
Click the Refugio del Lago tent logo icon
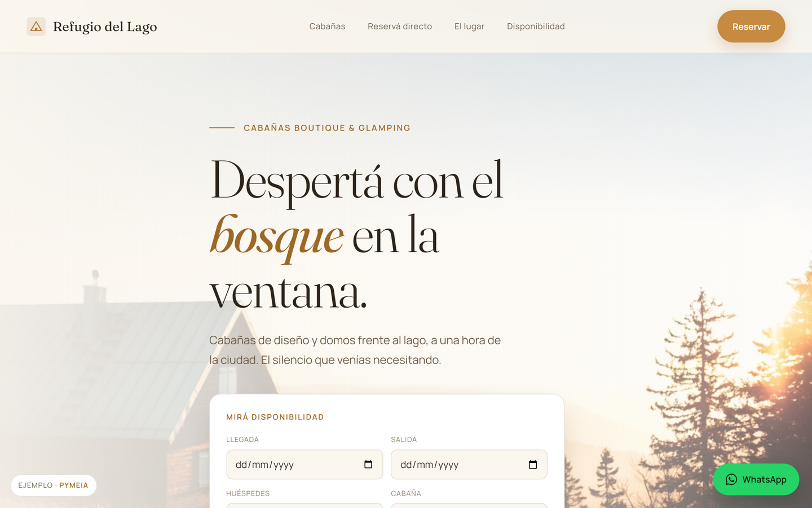coord(36,27)
